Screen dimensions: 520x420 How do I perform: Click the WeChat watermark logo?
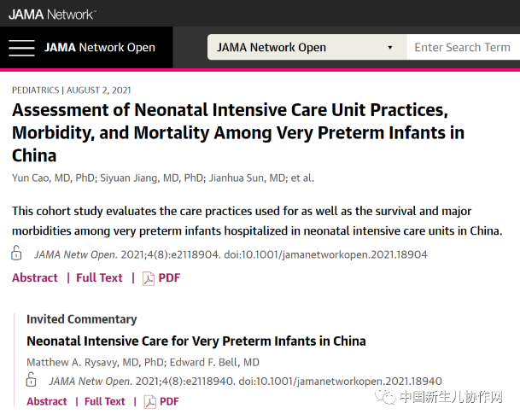385,397
